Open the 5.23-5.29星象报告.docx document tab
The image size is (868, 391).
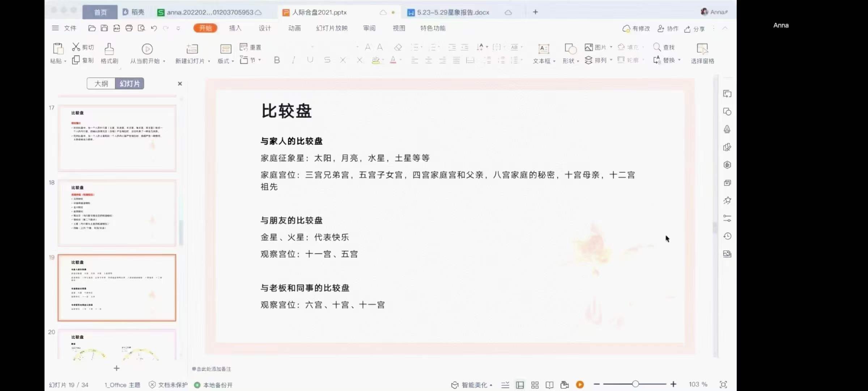click(x=452, y=12)
